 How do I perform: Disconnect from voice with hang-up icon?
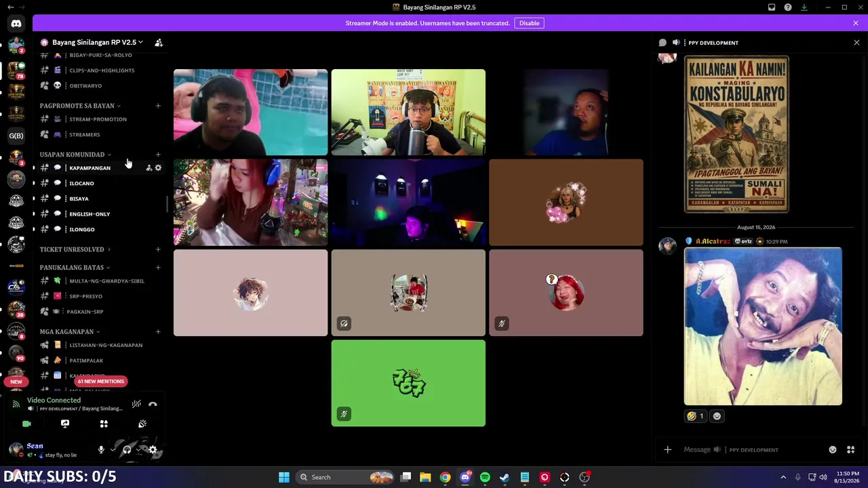(x=153, y=404)
